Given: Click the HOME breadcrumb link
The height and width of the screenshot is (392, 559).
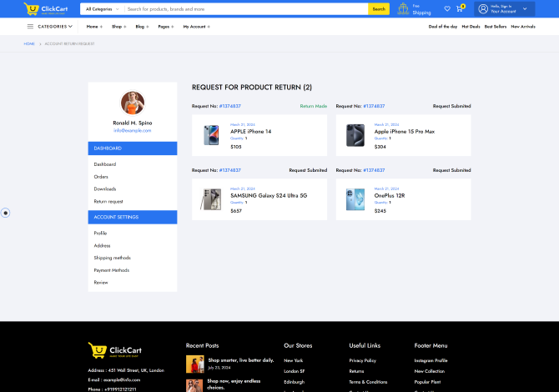Looking at the screenshot, I should 29,43.
